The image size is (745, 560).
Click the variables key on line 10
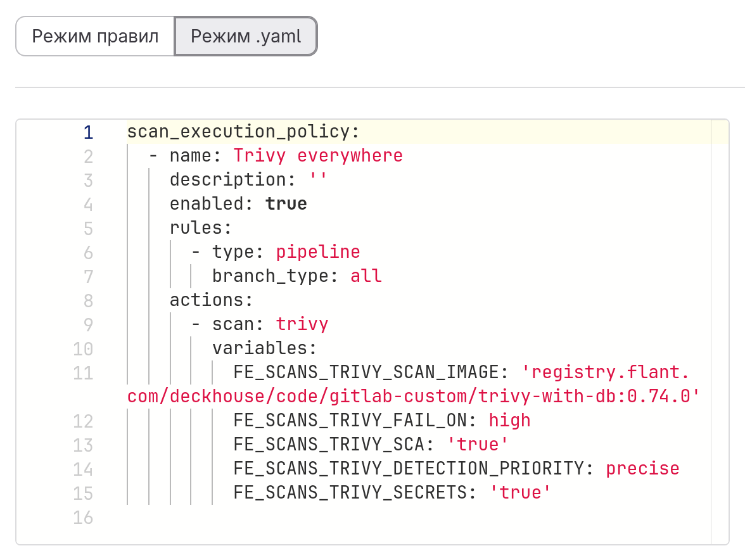point(260,348)
